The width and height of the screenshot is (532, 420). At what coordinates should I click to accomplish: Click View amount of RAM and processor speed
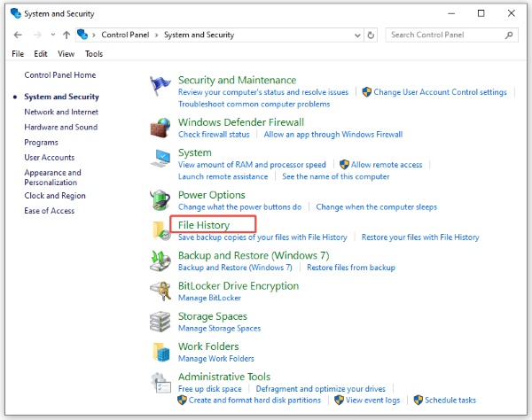click(x=252, y=165)
